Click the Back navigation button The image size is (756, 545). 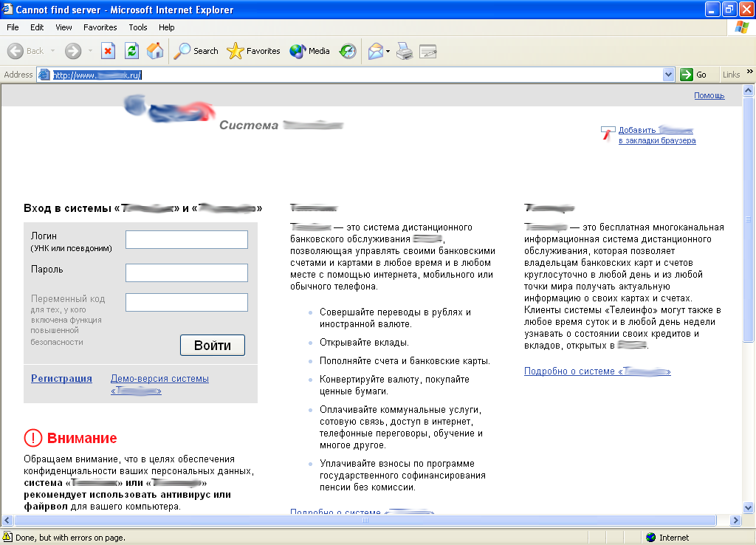[x=26, y=51]
